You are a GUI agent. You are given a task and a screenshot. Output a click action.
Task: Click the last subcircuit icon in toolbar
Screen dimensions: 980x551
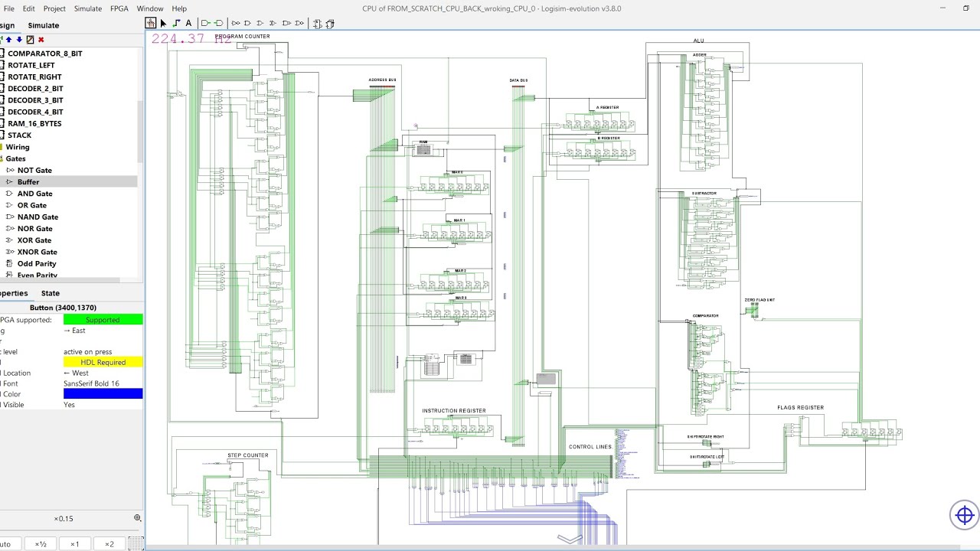pyautogui.click(x=330, y=24)
